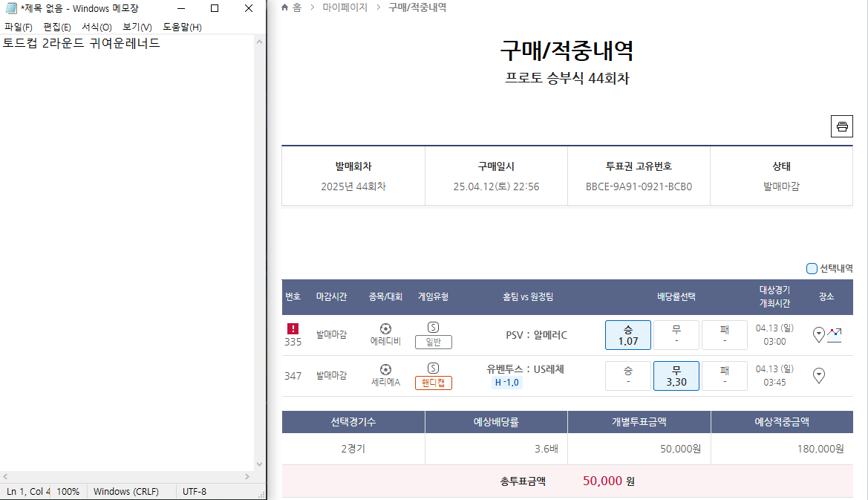868x500 pixels.
Task: Click the print icon button
Action: (x=841, y=126)
